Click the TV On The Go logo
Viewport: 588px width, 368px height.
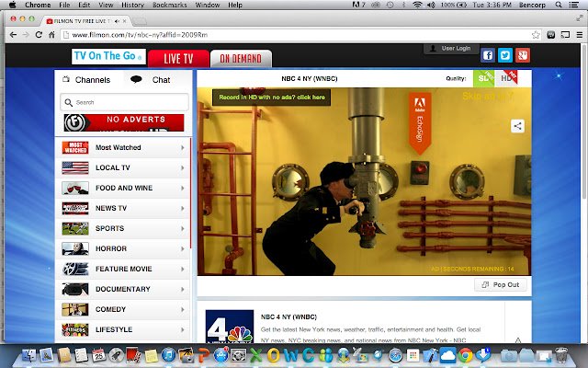point(108,56)
